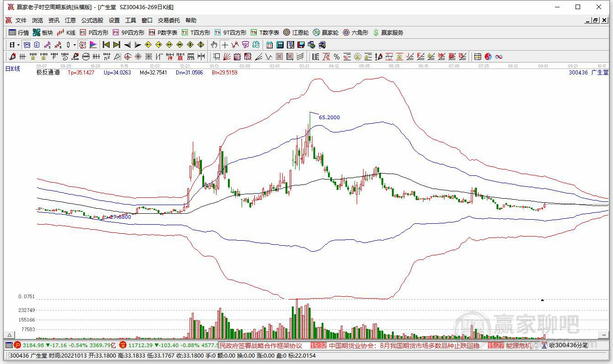
Task: Open the T四方形 tool
Action: click(196, 32)
